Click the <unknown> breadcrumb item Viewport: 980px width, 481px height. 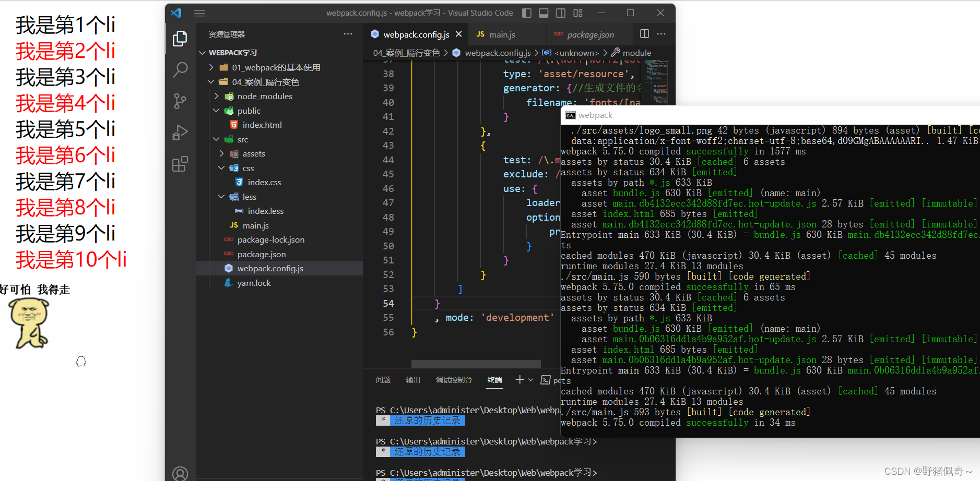click(576, 53)
